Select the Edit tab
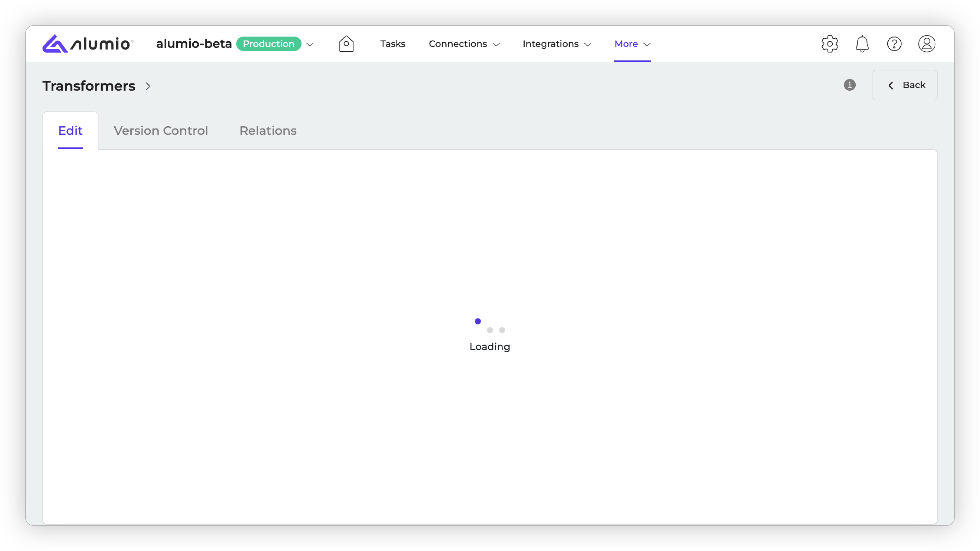980x551 pixels. 70,130
